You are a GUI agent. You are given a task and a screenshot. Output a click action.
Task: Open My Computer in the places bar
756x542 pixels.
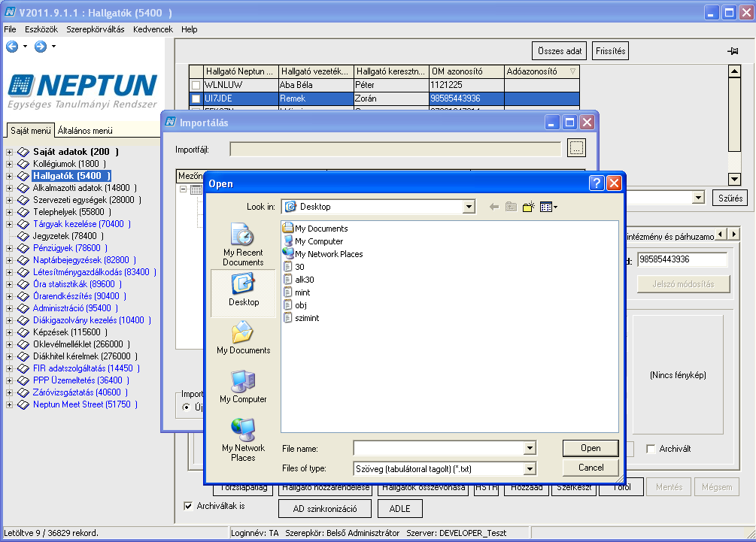[243, 387]
